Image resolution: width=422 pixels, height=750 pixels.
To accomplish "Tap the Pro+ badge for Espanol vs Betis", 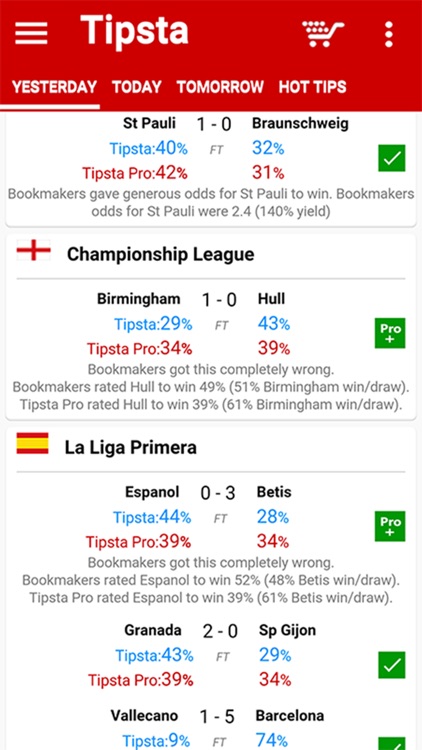I will [x=390, y=526].
